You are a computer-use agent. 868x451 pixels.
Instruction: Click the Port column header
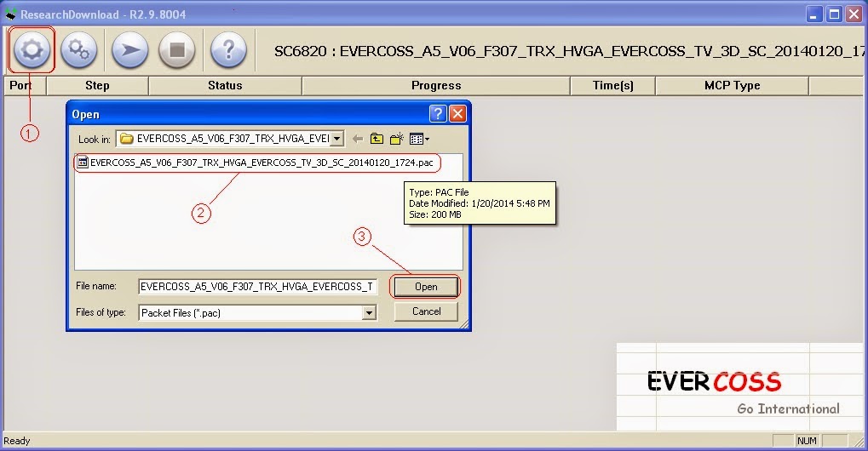coord(25,86)
